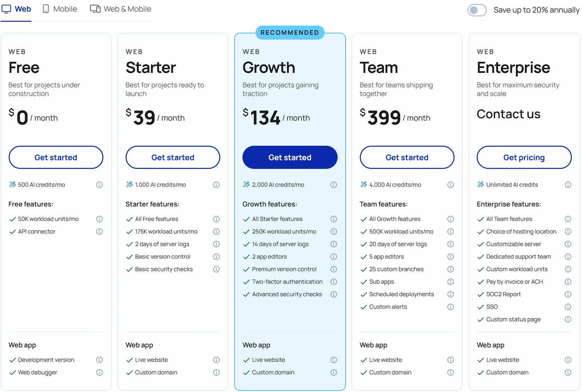Toggle the Save up to 20% annually switch
Viewport: 582px width, 392px height.
[x=477, y=10]
